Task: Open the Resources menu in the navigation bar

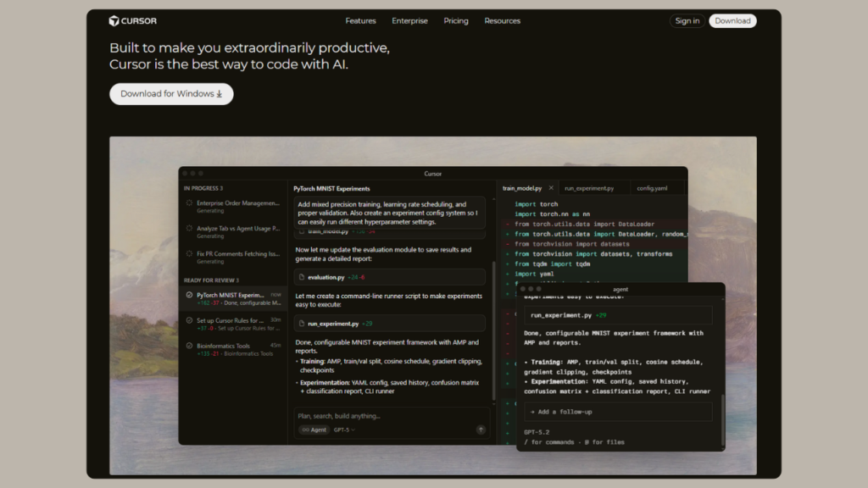Action: (502, 20)
